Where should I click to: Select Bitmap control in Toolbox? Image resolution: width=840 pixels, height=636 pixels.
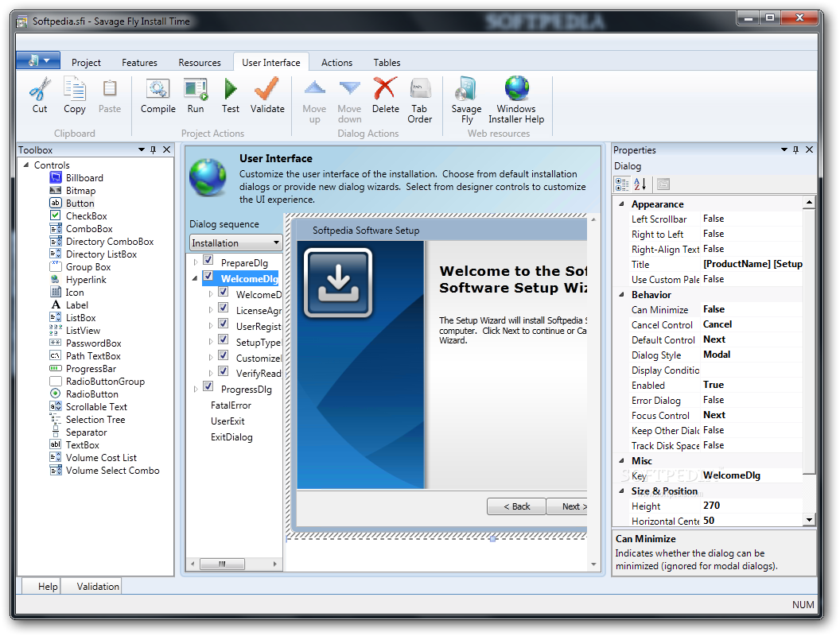[x=80, y=191]
